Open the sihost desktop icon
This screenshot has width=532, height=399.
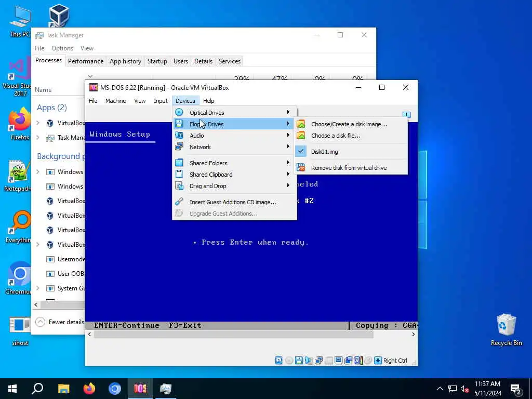pos(20,331)
